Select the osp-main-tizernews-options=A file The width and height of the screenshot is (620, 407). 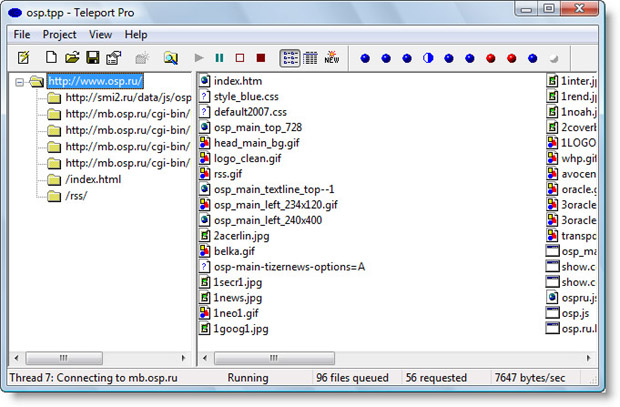(x=289, y=267)
